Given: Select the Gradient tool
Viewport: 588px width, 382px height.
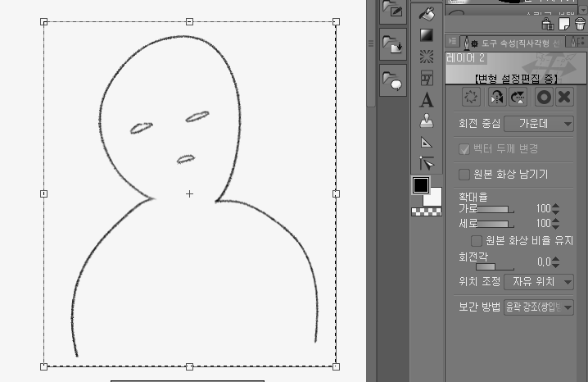Looking at the screenshot, I should point(427,35).
